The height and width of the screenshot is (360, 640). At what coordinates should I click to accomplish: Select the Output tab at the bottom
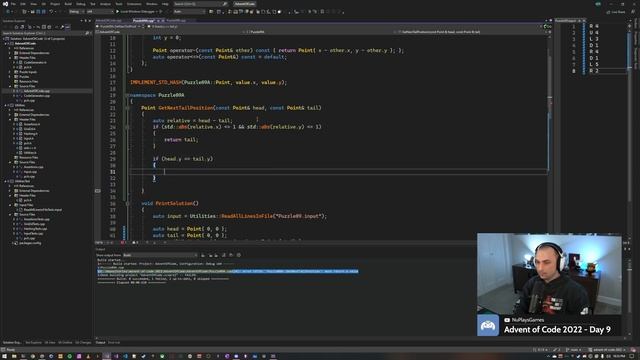[100, 342]
